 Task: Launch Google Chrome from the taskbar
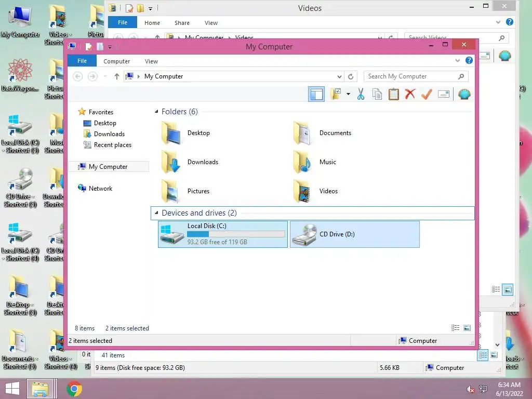74,389
